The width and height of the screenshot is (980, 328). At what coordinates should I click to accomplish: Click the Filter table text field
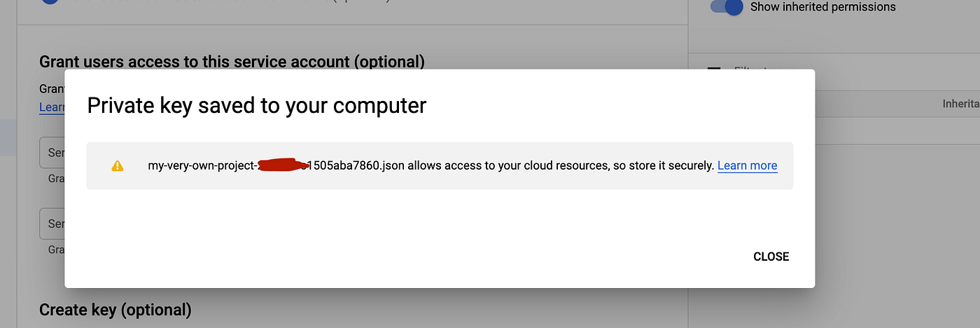(x=749, y=70)
